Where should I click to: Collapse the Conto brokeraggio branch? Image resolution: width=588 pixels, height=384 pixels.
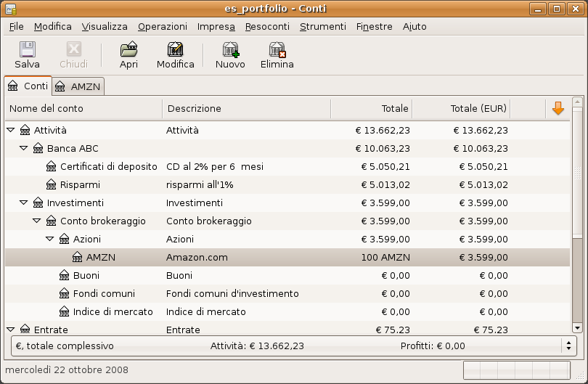point(37,221)
